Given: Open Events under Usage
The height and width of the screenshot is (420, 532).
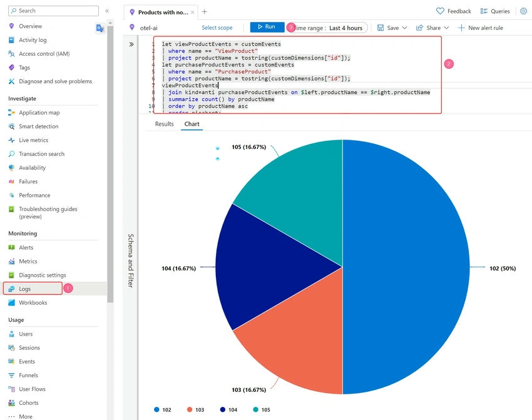Looking at the screenshot, I should (27, 362).
